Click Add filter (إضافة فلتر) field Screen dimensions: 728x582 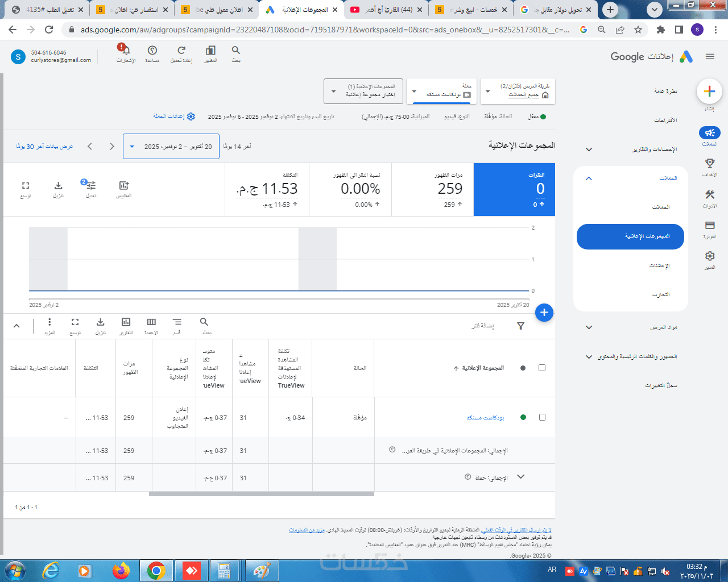(x=482, y=326)
